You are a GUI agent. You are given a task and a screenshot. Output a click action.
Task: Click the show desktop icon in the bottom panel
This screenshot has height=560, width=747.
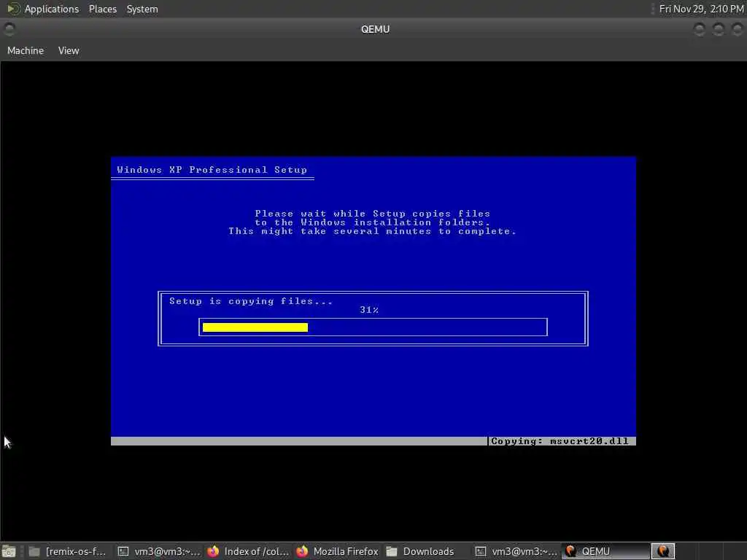click(9, 551)
